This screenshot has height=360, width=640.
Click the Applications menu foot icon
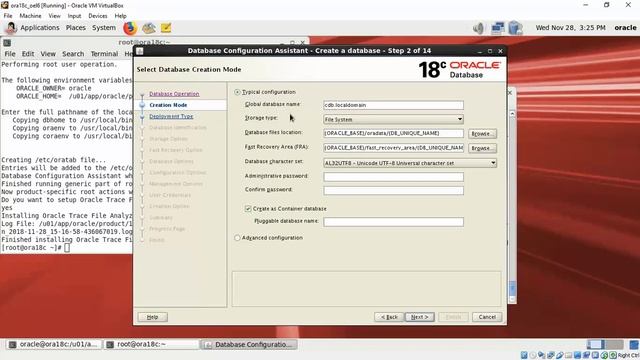[11, 28]
